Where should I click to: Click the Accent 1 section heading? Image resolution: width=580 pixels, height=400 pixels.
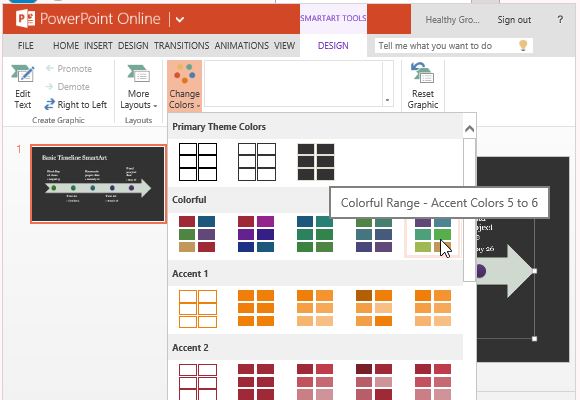tap(190, 274)
